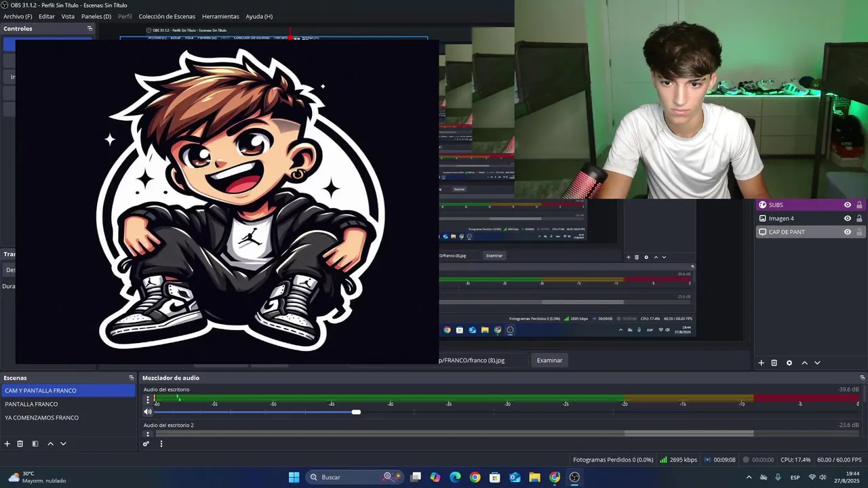Open microphone tray icon
Image resolution: width=868 pixels, height=488 pixels.
[x=778, y=477]
